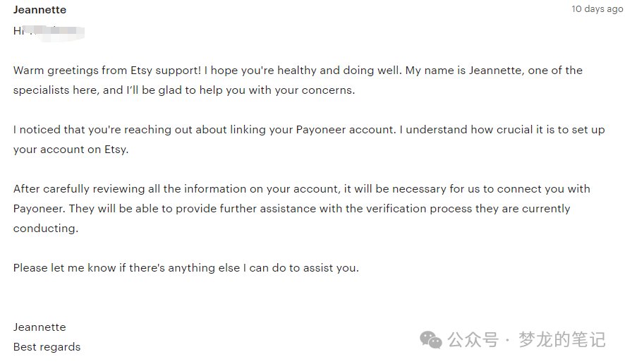Click the WeChat logo icon in watermark
This screenshot has height=364, width=625.
(430, 340)
